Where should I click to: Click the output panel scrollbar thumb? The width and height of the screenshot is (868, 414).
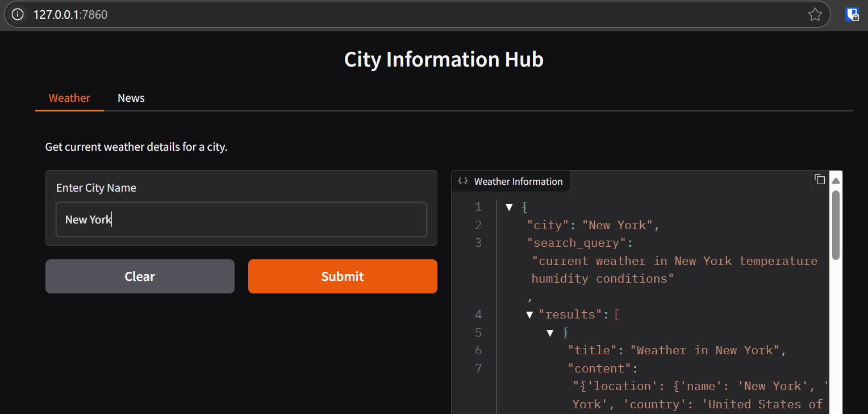836,225
